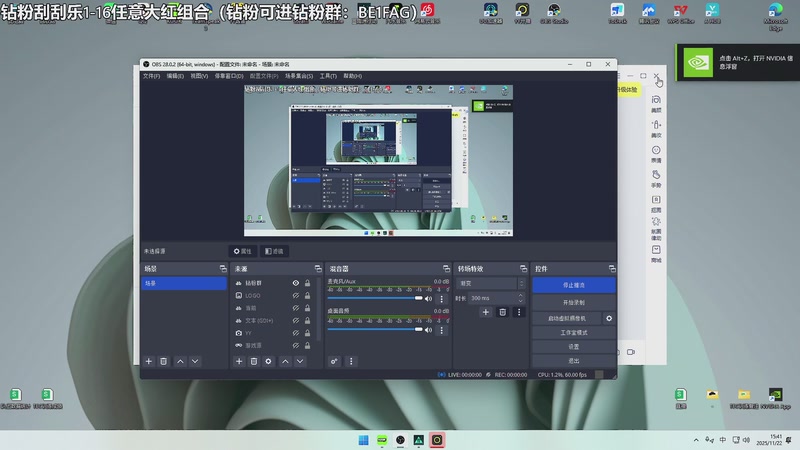Open three-dot options for the desktop audio channel

coord(442,330)
